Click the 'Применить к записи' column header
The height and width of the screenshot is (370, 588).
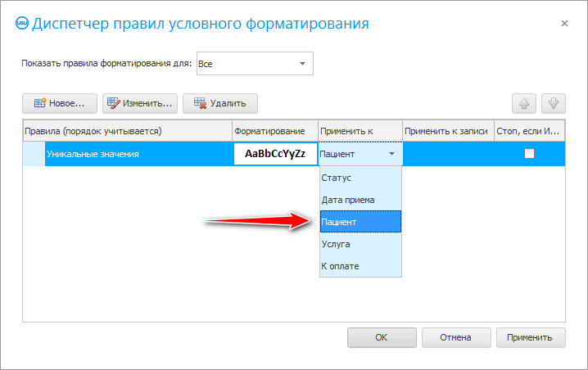[x=448, y=131]
